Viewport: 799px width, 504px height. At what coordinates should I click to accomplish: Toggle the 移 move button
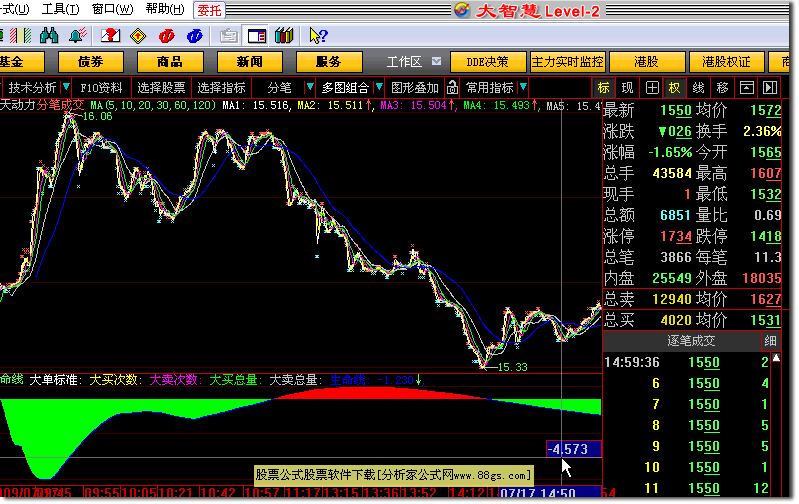pos(722,88)
